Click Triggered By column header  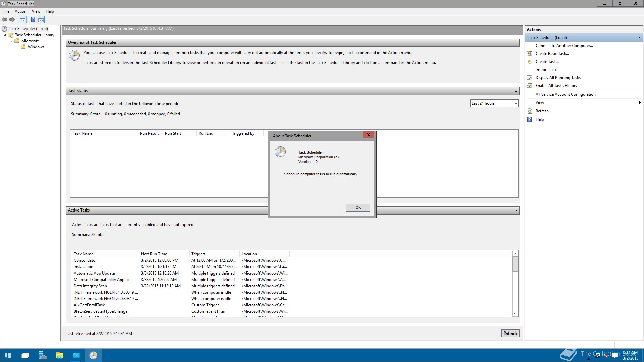(x=247, y=133)
